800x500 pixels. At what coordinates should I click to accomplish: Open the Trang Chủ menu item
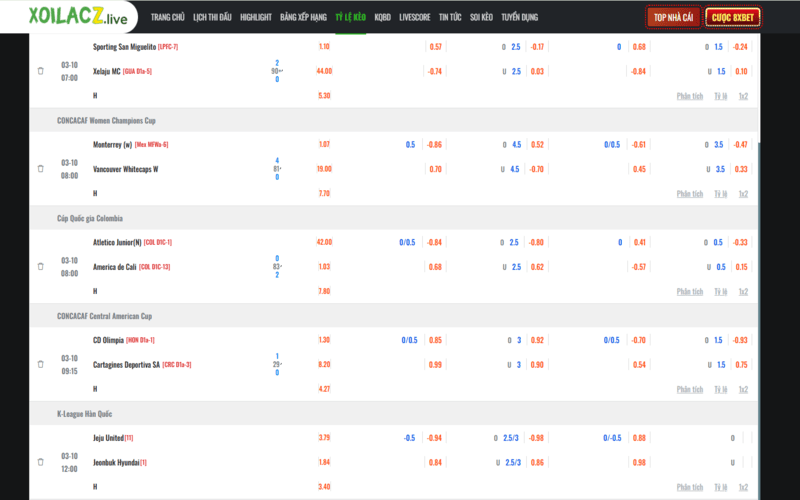167,18
